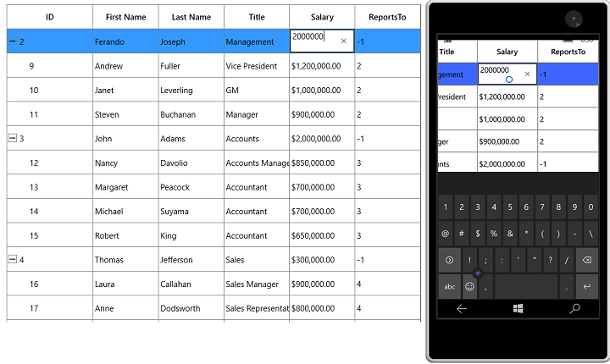The image size is (610, 364).
Task: Tap the enter key on phone keyboard
Action: coord(586,287)
